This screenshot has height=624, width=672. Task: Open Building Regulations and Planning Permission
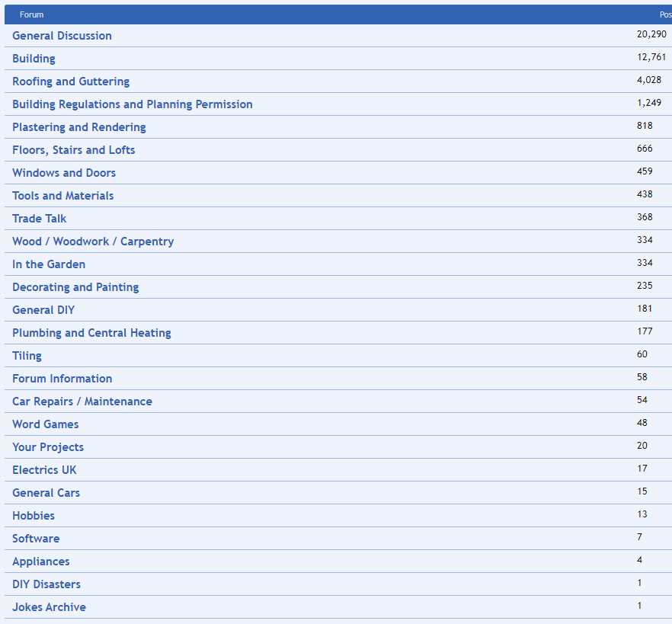pos(132,104)
